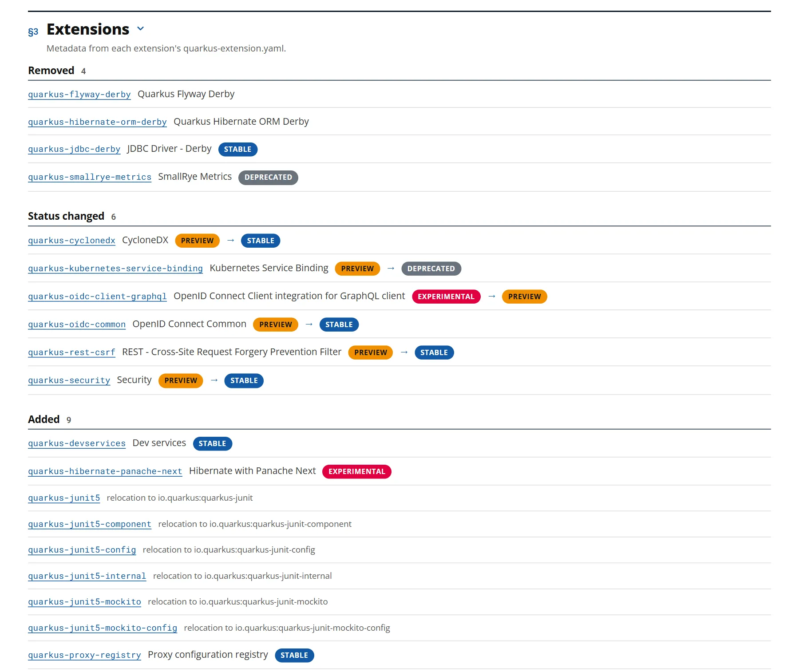Follow the quarkus-jdbc-derby link
Image resolution: width=799 pixels, height=672 pixels.
74,149
